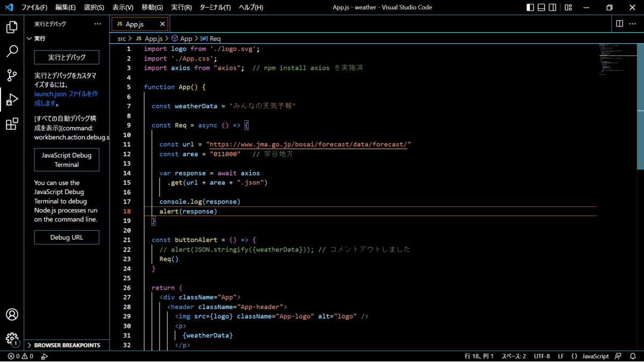Viewport: 644px width, 362px height.
Task: Click the src breadcrumb
Action: [122, 39]
